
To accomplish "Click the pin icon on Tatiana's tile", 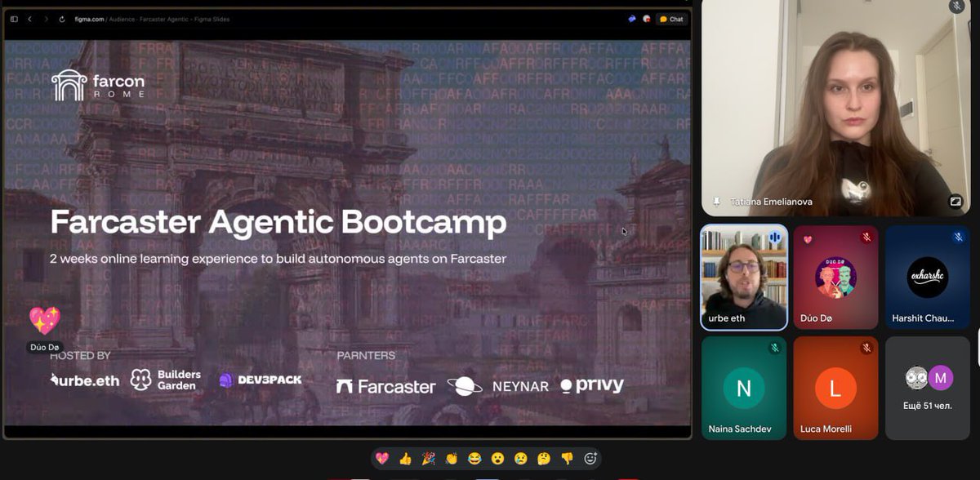I will [717, 201].
